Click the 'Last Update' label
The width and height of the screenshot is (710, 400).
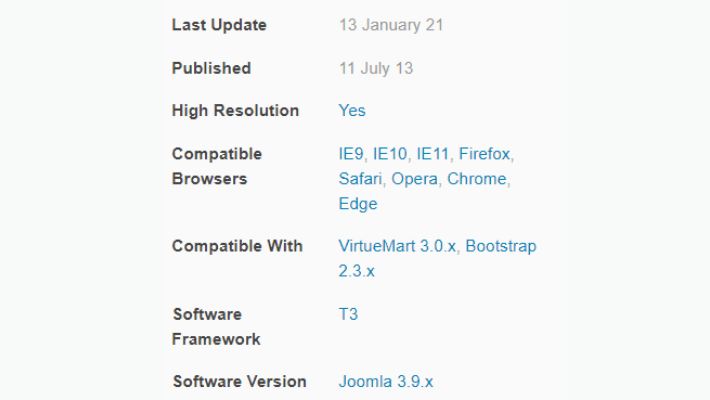point(219,25)
